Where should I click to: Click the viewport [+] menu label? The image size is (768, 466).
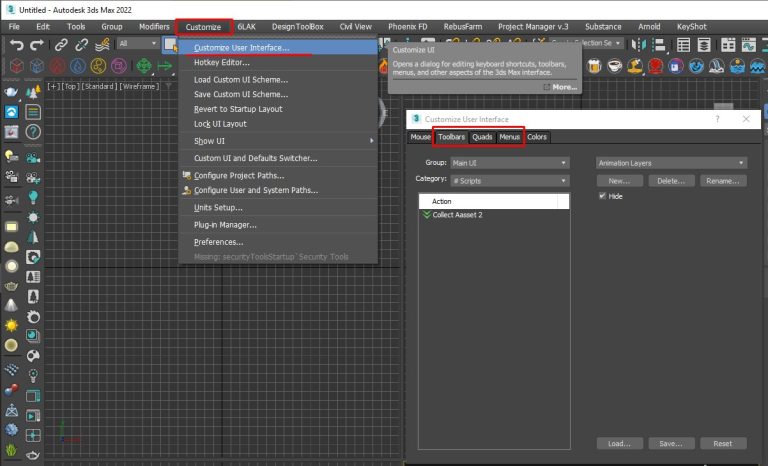click(x=53, y=86)
